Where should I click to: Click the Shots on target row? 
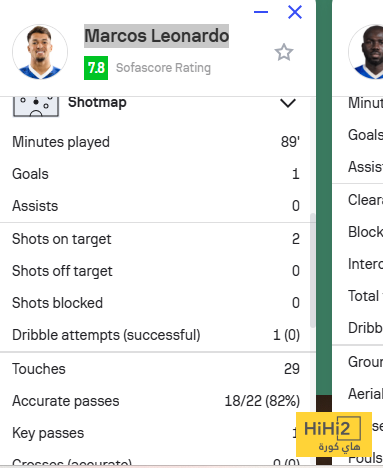point(156,239)
